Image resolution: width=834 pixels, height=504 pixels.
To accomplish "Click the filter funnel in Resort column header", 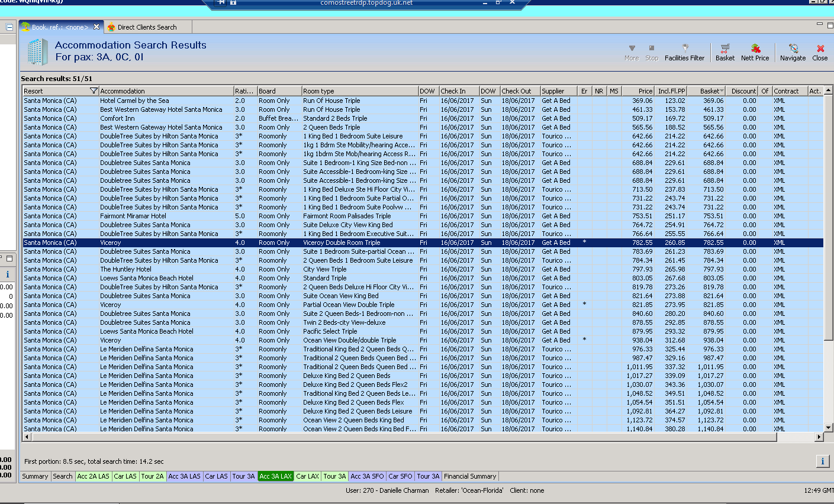I will [x=93, y=91].
